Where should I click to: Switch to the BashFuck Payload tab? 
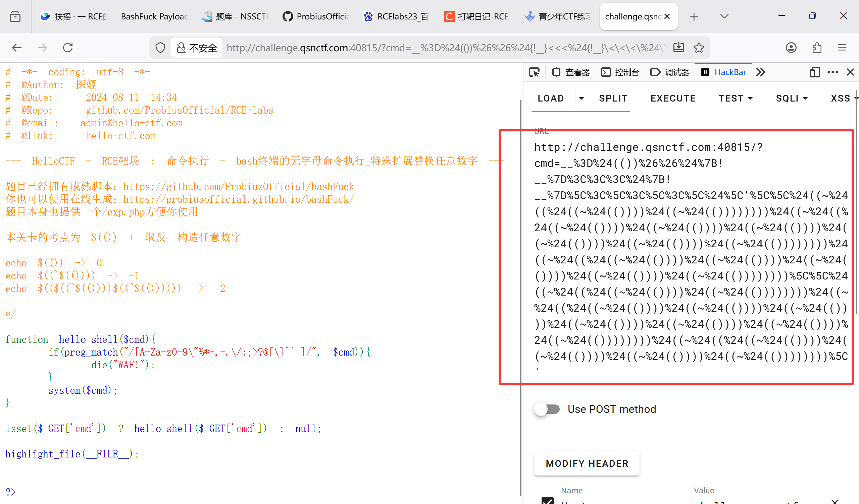[154, 16]
